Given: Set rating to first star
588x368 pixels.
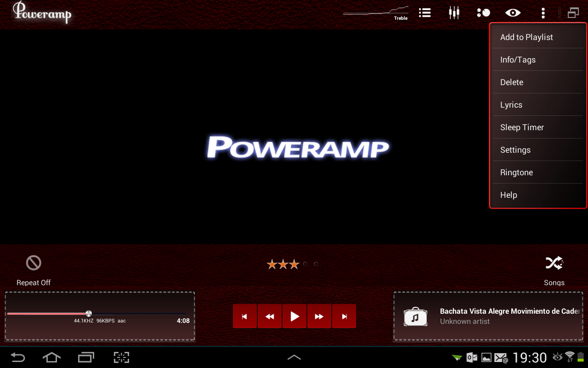Looking at the screenshot, I should pos(272,264).
